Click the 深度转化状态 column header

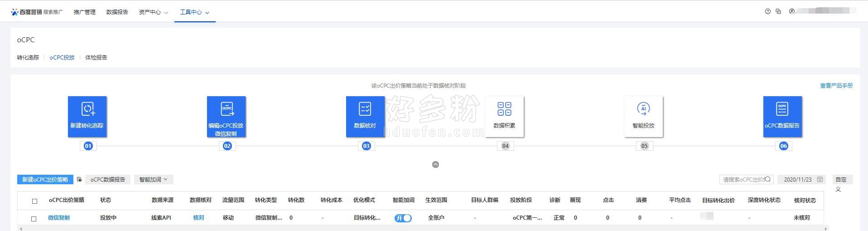coord(764,200)
